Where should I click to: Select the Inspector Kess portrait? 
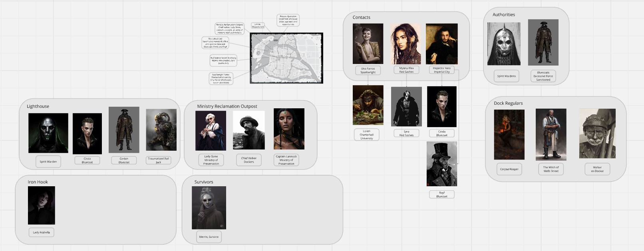(x=441, y=44)
